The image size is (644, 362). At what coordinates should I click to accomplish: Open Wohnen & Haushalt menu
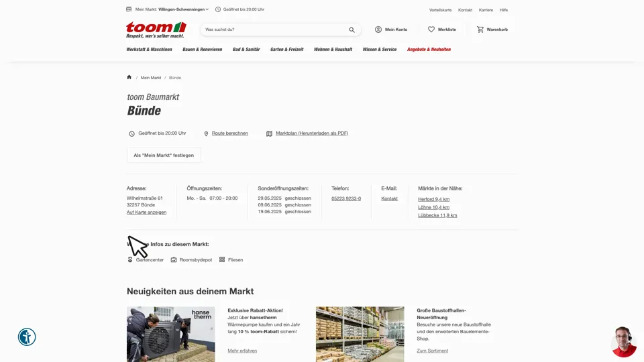tap(333, 49)
